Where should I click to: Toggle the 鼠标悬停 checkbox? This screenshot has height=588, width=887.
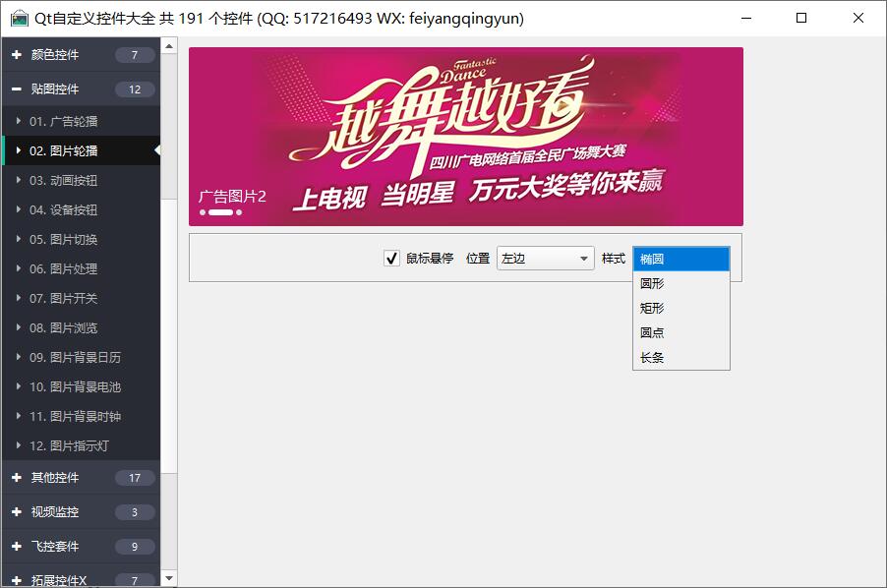click(x=391, y=259)
